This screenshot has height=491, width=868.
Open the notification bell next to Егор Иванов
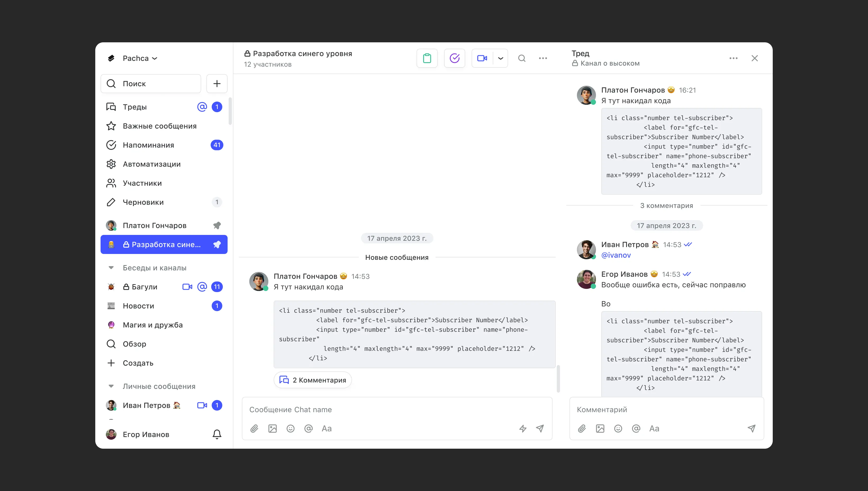(217, 434)
